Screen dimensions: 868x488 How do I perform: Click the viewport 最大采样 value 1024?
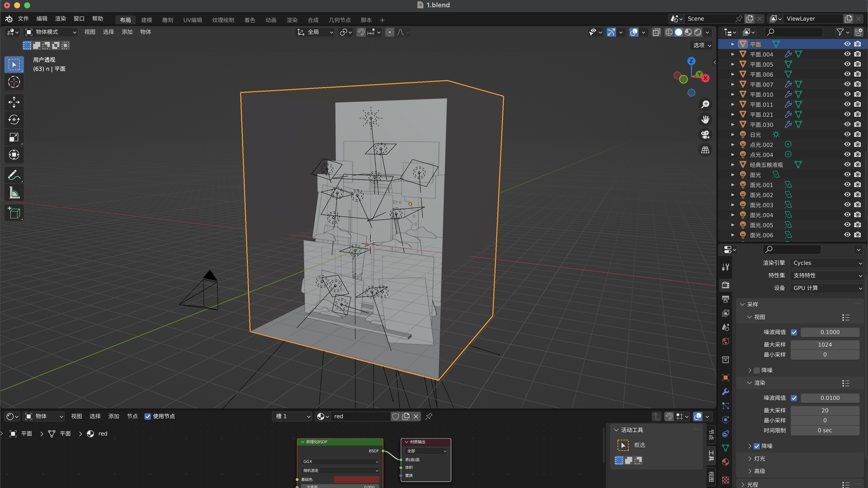click(825, 345)
